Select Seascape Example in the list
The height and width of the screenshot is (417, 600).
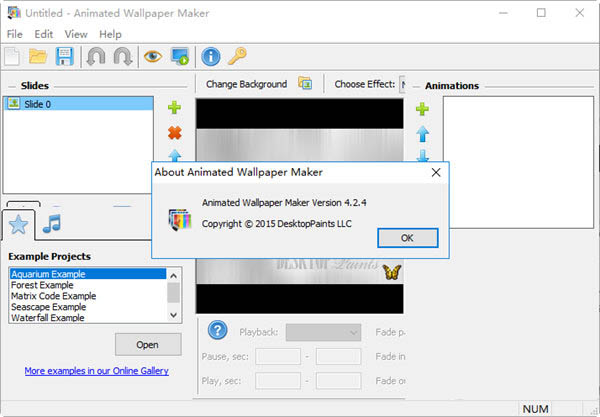88,307
